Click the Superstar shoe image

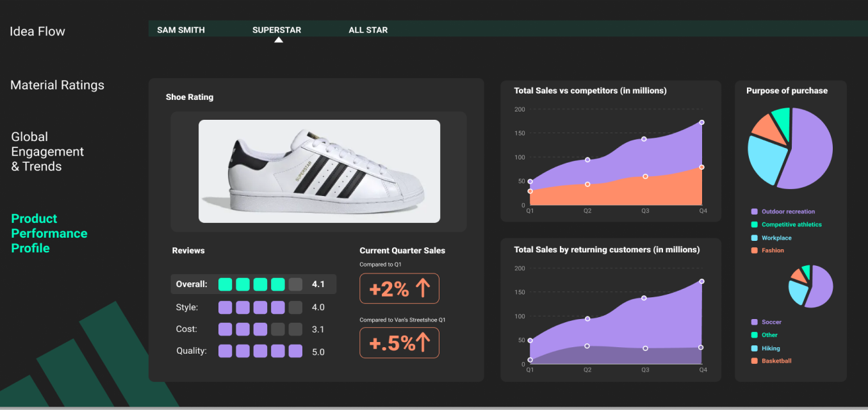click(x=319, y=171)
